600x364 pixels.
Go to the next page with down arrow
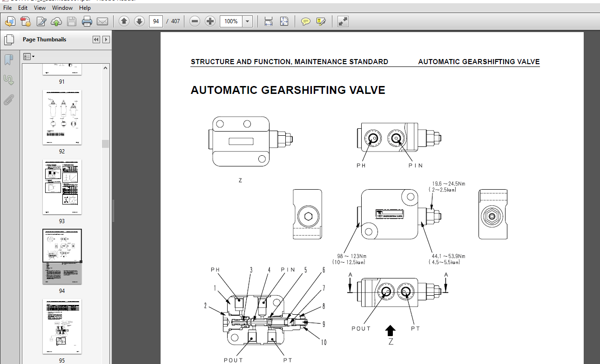(139, 21)
